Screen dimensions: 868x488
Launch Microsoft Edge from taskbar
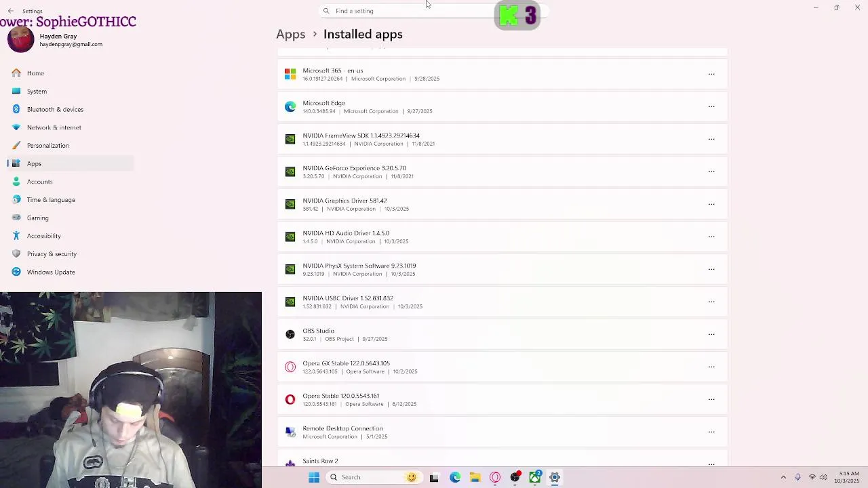click(x=455, y=477)
